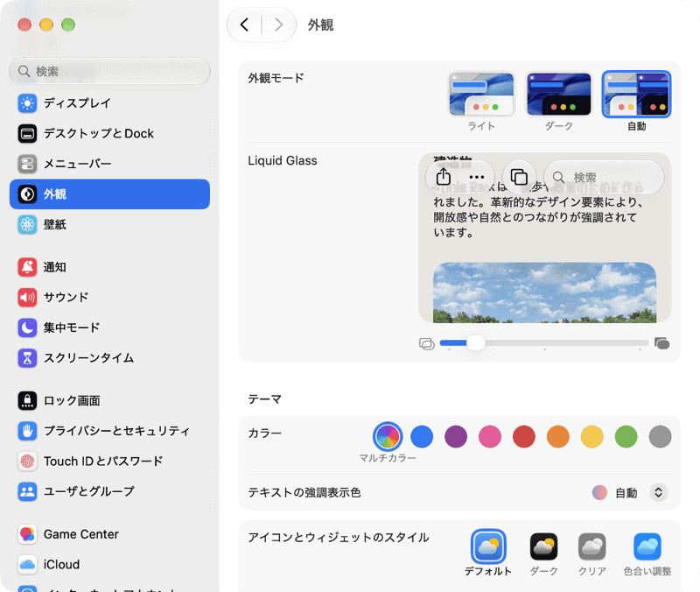Image resolution: width=700 pixels, height=592 pixels.
Task: Select graphite theme color swatch
Action: 661,436
